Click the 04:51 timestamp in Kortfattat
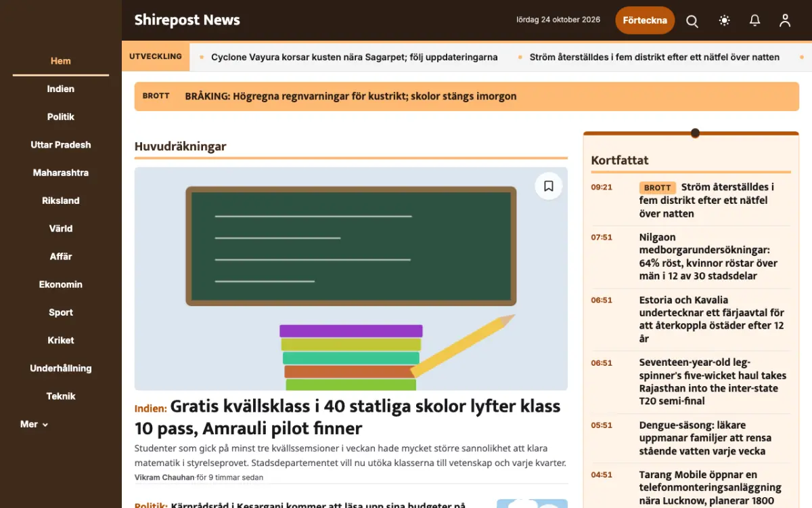The height and width of the screenshot is (508, 812). tap(602, 475)
